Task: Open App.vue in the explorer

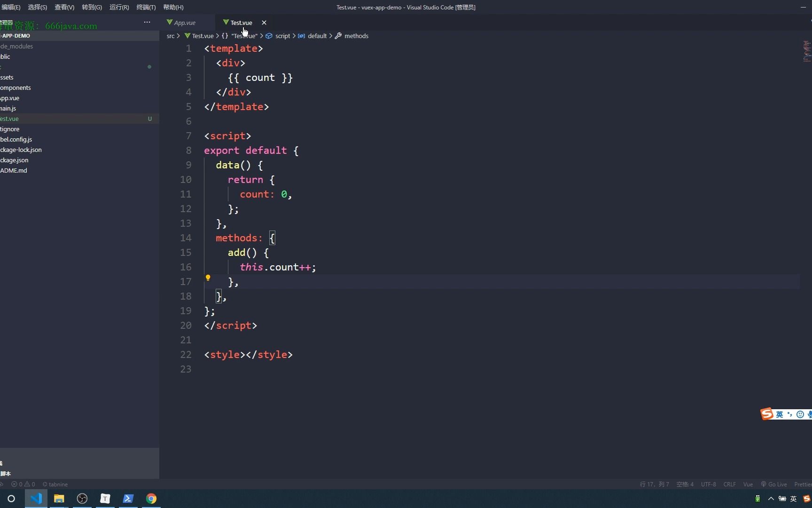Action: 79,98
